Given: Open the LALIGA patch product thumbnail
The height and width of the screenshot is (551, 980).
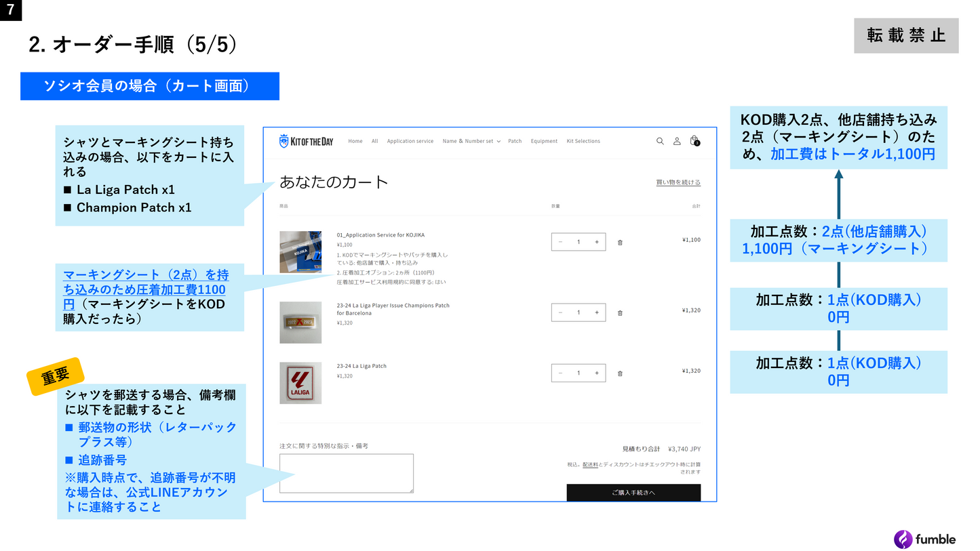Looking at the screenshot, I should point(300,383).
